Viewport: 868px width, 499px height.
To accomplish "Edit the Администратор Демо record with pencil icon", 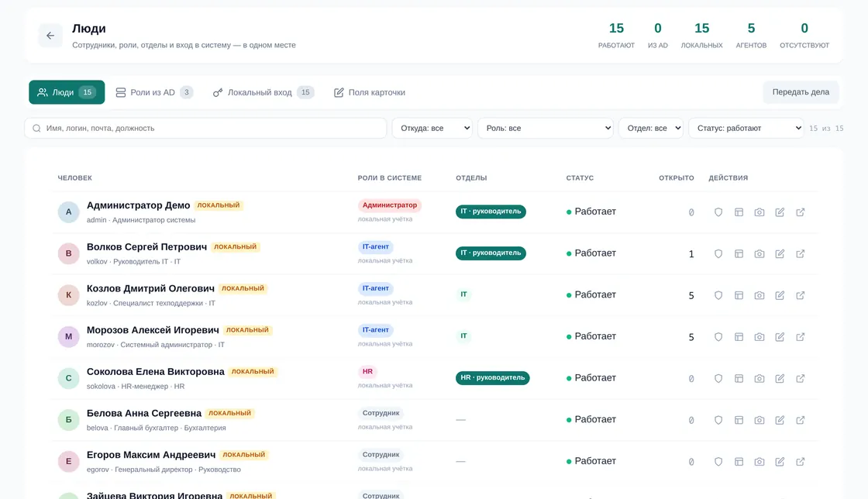I will 780,212.
